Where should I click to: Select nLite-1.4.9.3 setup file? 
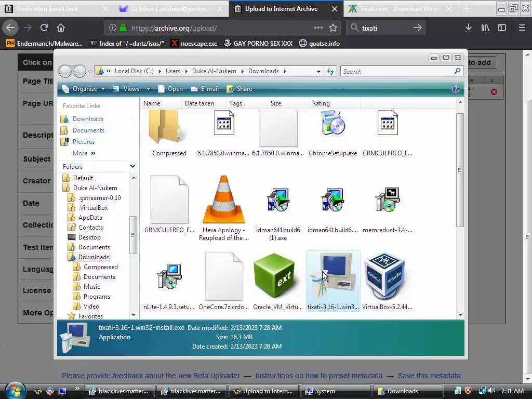(x=169, y=286)
